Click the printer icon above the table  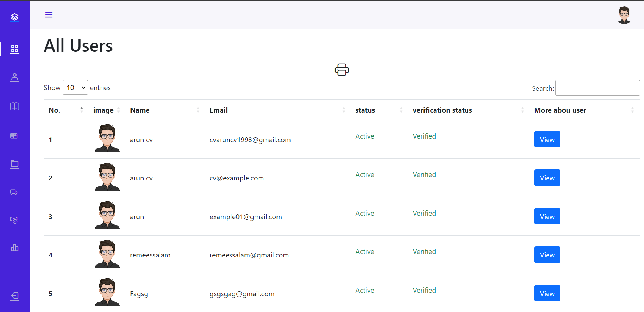pos(342,70)
